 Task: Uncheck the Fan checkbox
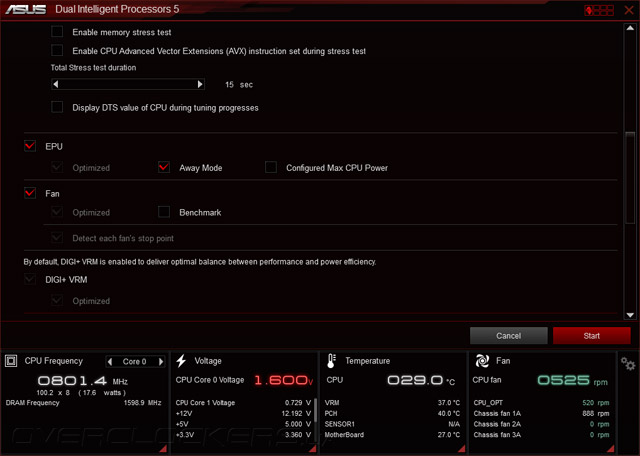click(x=30, y=193)
